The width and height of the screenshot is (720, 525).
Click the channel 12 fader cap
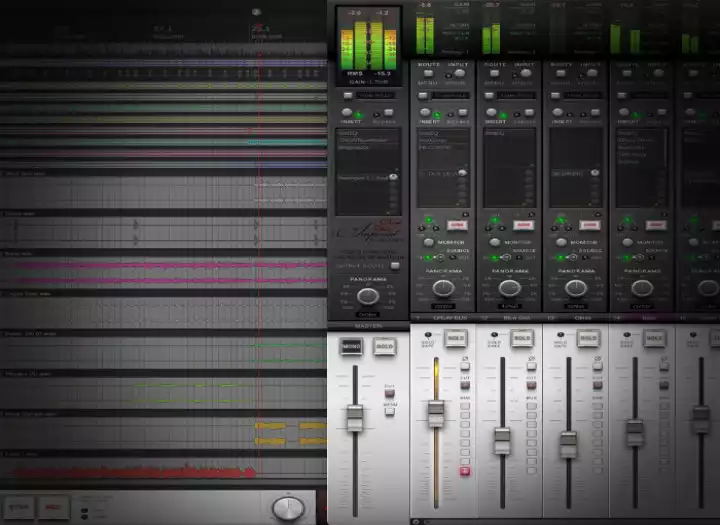[x=502, y=440]
